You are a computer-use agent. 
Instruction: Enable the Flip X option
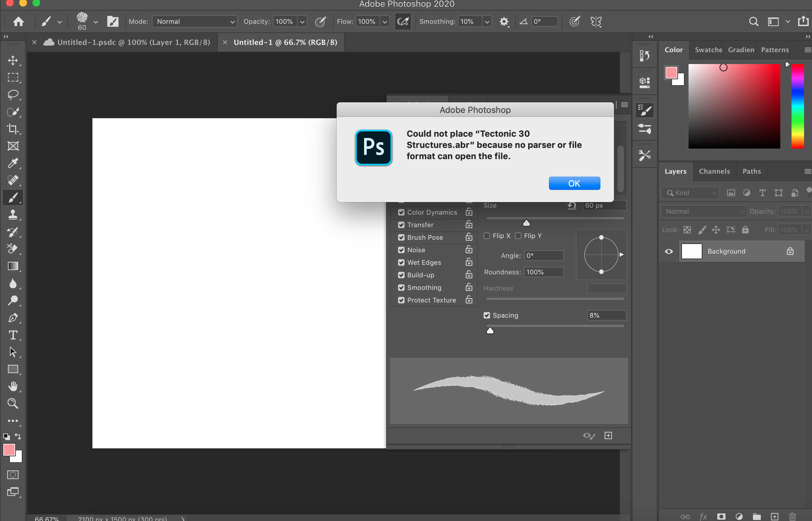coord(487,236)
